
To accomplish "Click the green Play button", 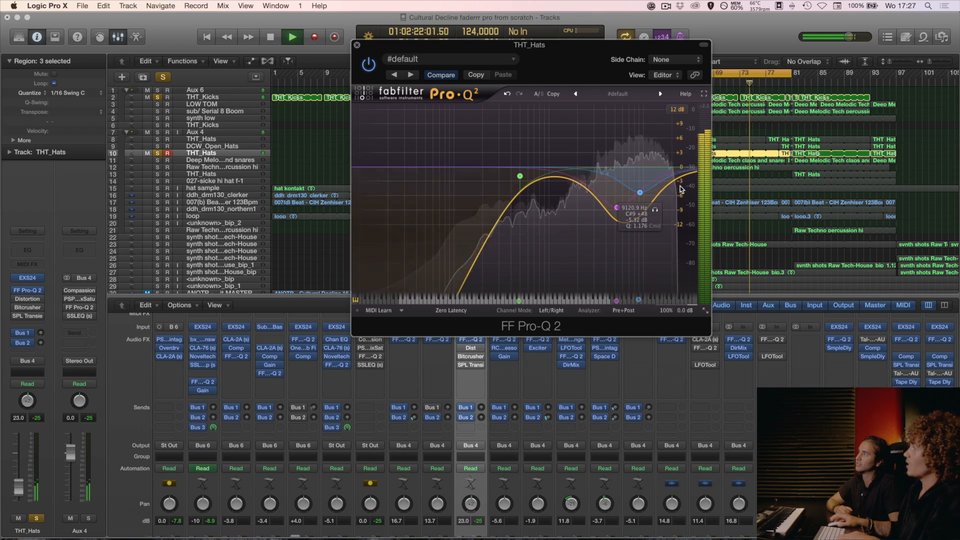I will click(x=292, y=37).
